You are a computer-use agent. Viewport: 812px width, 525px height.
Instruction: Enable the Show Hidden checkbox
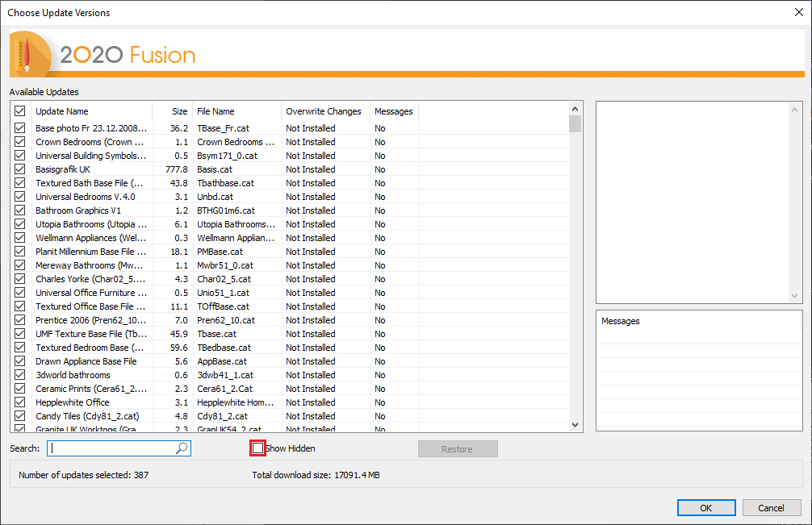(257, 448)
